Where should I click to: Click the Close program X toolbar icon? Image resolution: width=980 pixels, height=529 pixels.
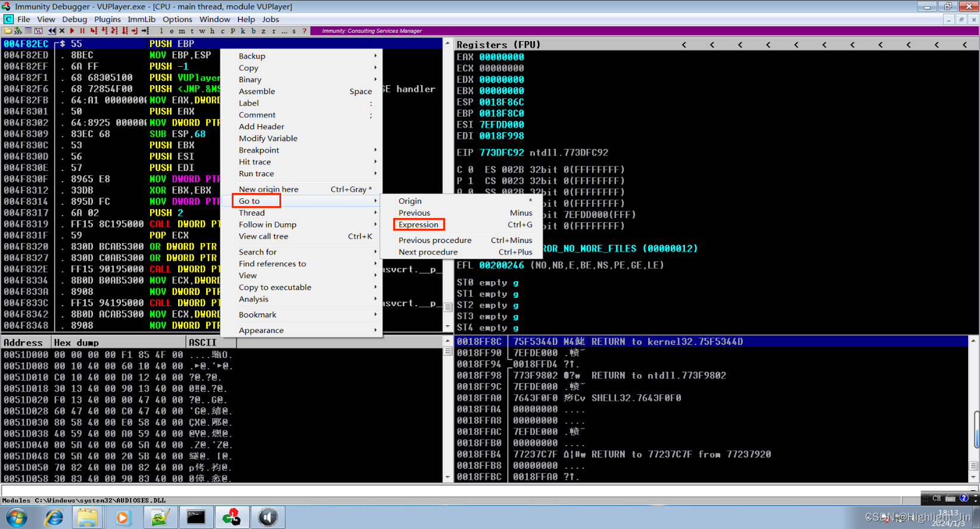point(62,30)
